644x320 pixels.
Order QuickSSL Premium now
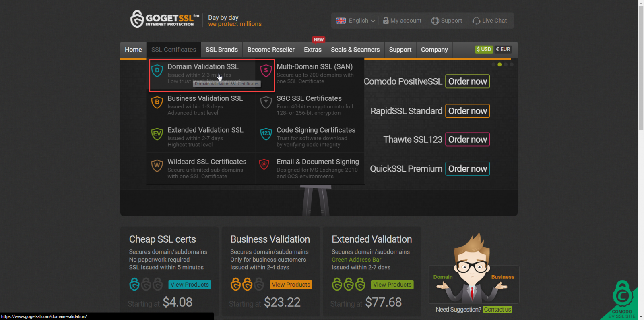pos(467,168)
